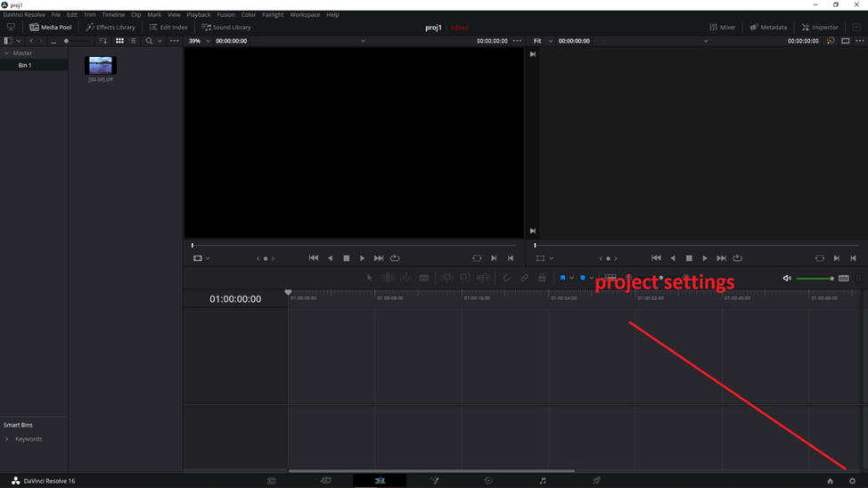Open the Help menu
868x488 pixels.
(x=332, y=15)
